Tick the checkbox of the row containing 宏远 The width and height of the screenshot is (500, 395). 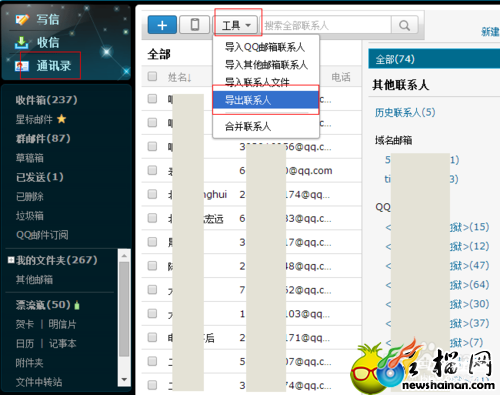click(x=152, y=218)
